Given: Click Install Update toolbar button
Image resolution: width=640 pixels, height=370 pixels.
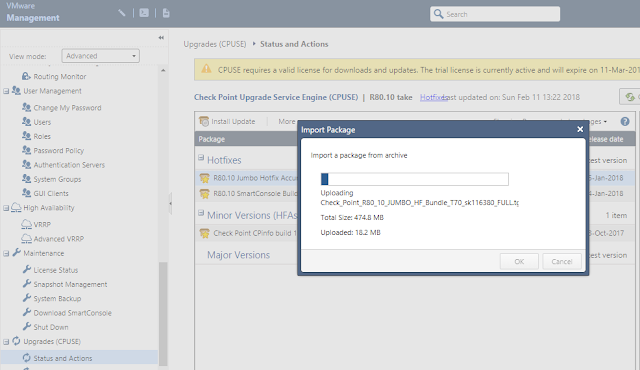Looking at the screenshot, I should point(227,121).
